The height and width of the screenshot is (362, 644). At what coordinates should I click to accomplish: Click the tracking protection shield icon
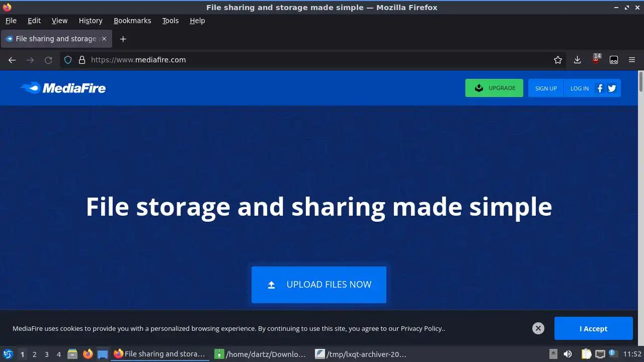pos(68,60)
